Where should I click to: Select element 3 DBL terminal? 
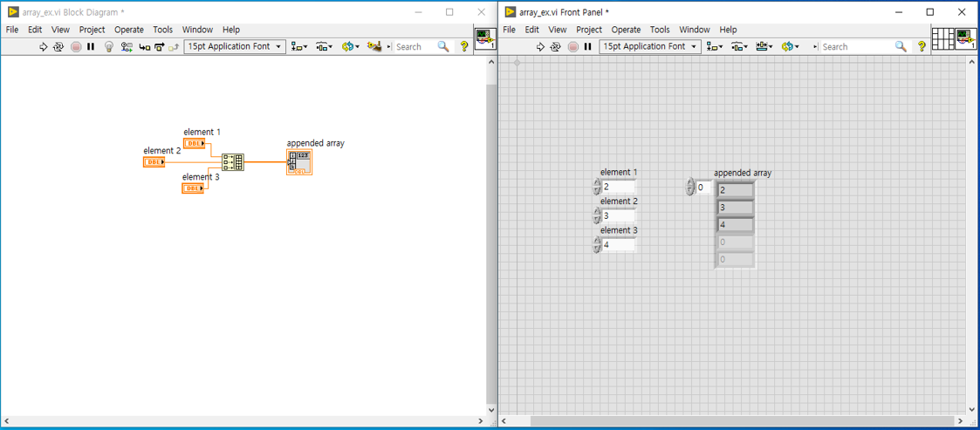tap(193, 188)
